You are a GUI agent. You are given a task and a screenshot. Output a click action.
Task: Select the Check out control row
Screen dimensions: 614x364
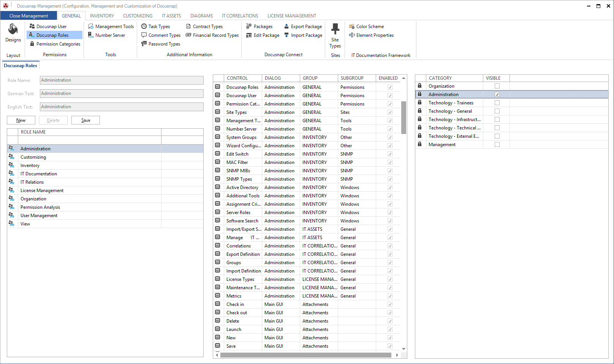307,312
